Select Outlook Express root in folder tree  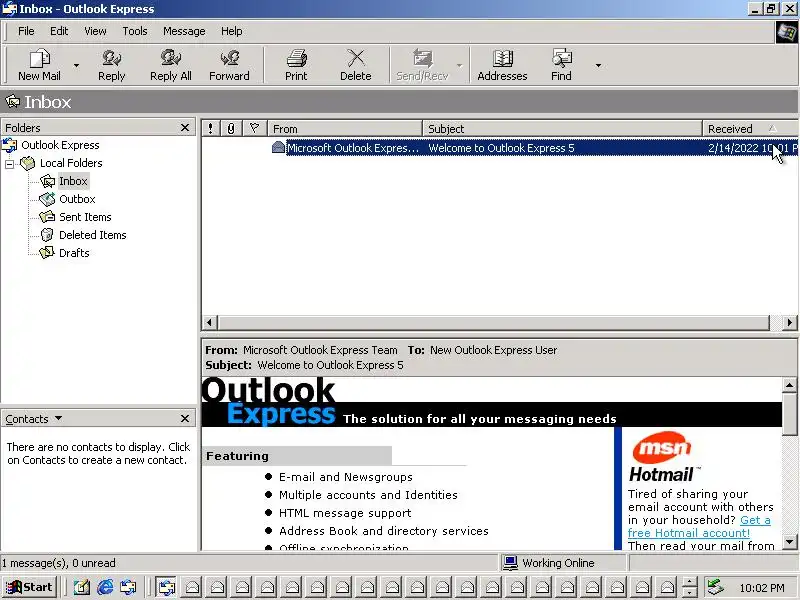pyautogui.click(x=60, y=145)
